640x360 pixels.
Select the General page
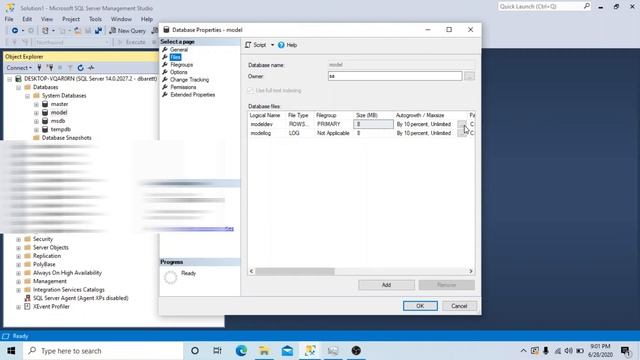(x=179, y=49)
